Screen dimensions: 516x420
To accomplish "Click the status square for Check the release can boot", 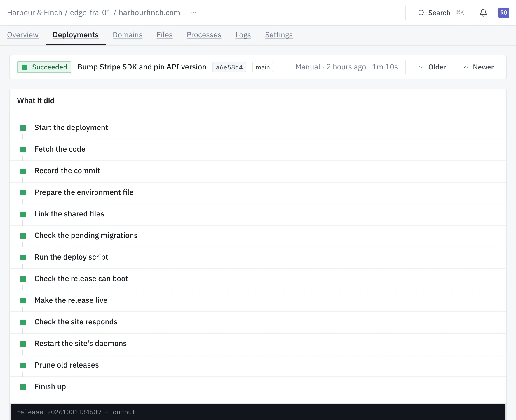I will (23, 279).
